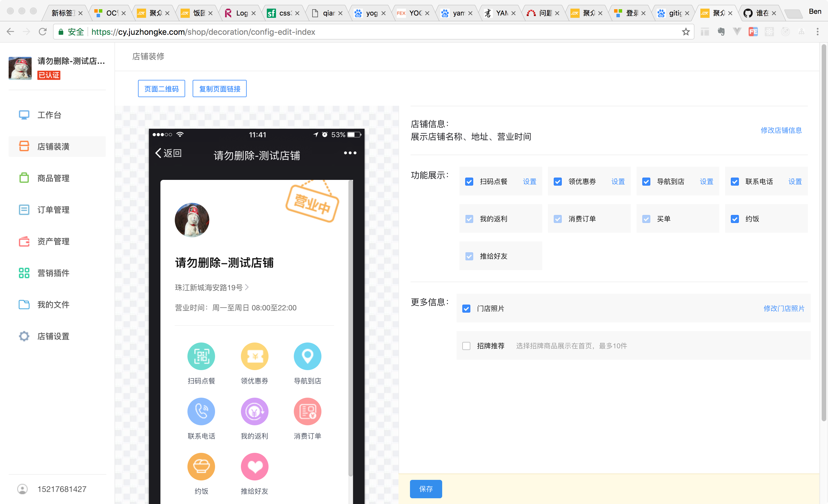Screen dimensions: 828x504
Task: Toggle the 消费订单 checkbox
Action: pyautogui.click(x=557, y=219)
